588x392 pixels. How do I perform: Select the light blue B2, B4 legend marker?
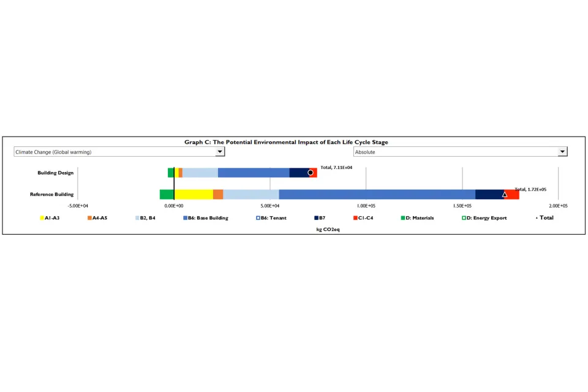point(137,218)
